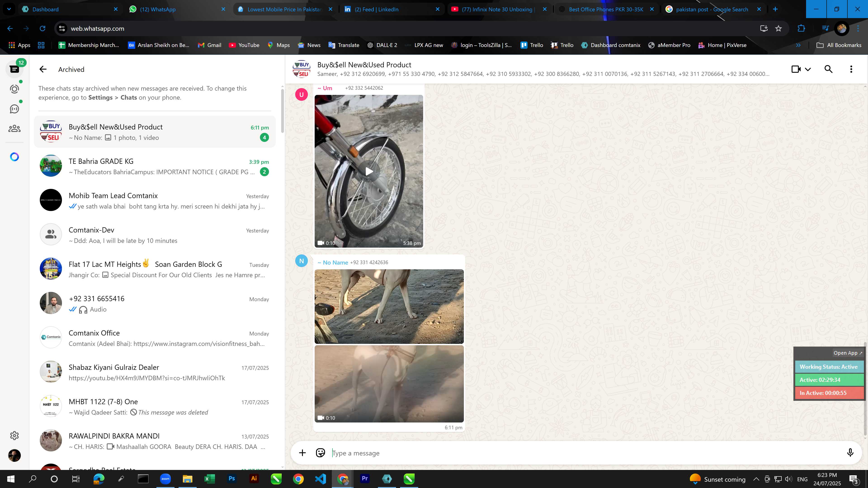Open the Buy&$ell New&Used Product chat
This screenshot has width=868, height=488.
[x=155, y=132]
